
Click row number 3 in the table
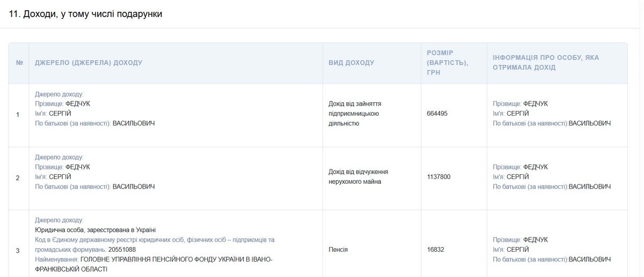coord(18,250)
